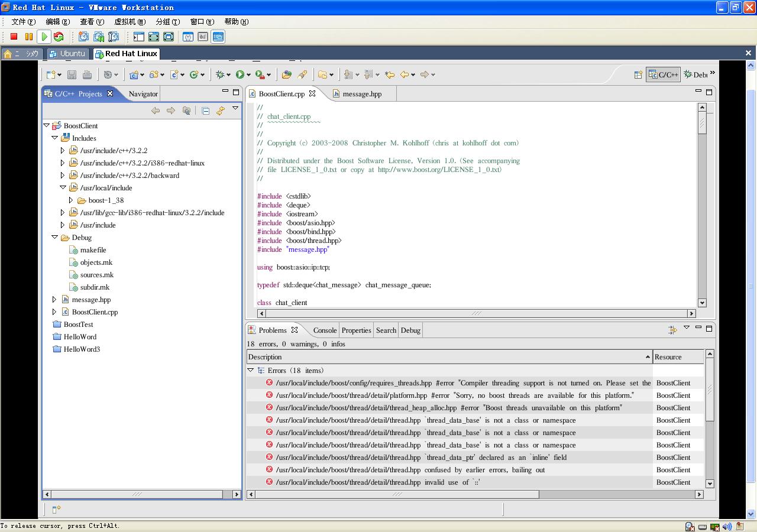Collapse the Errors (18 items) group

pyautogui.click(x=251, y=370)
